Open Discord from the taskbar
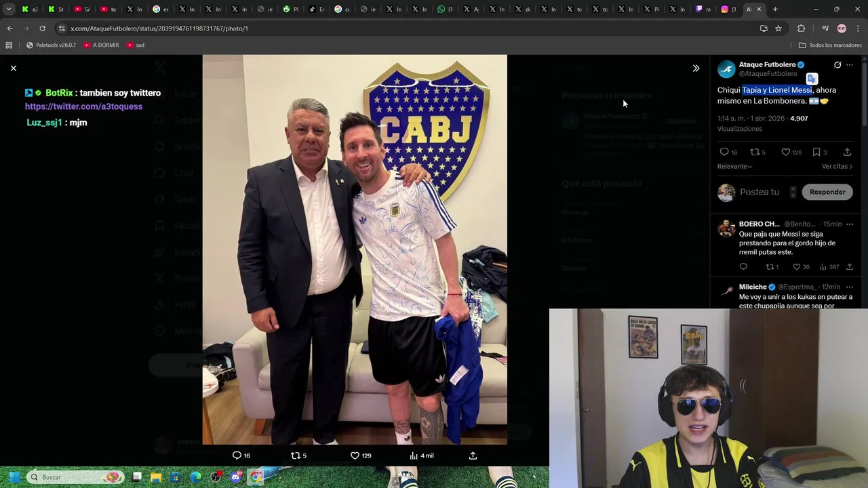868x488 pixels. pyautogui.click(x=235, y=477)
